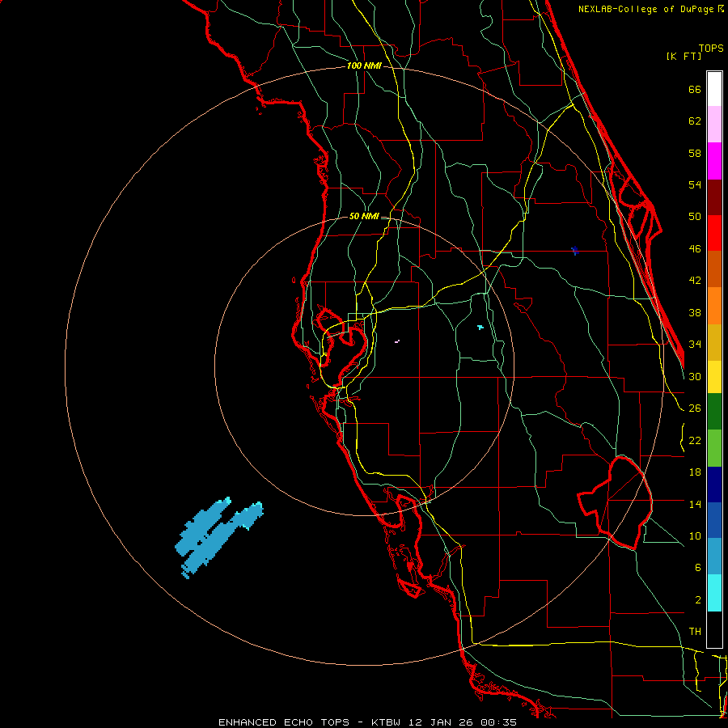Image resolution: width=728 pixels, height=728 pixels.
Task: Click the "6" legend value
Action: click(697, 568)
